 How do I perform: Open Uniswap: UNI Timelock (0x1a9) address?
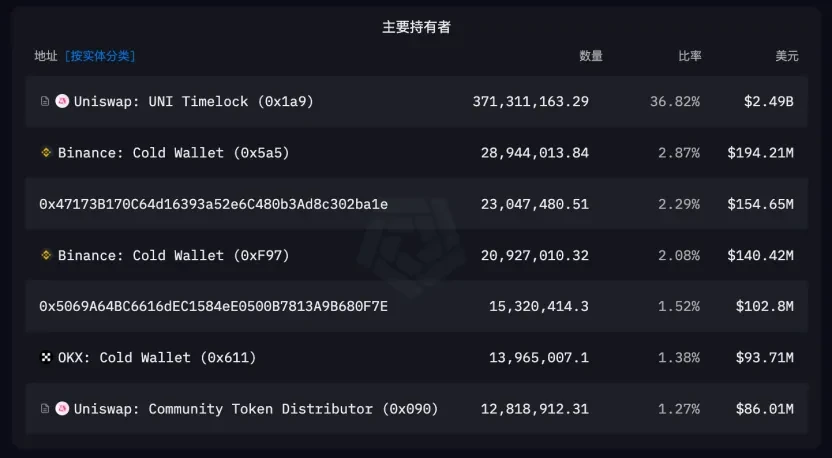(193, 102)
